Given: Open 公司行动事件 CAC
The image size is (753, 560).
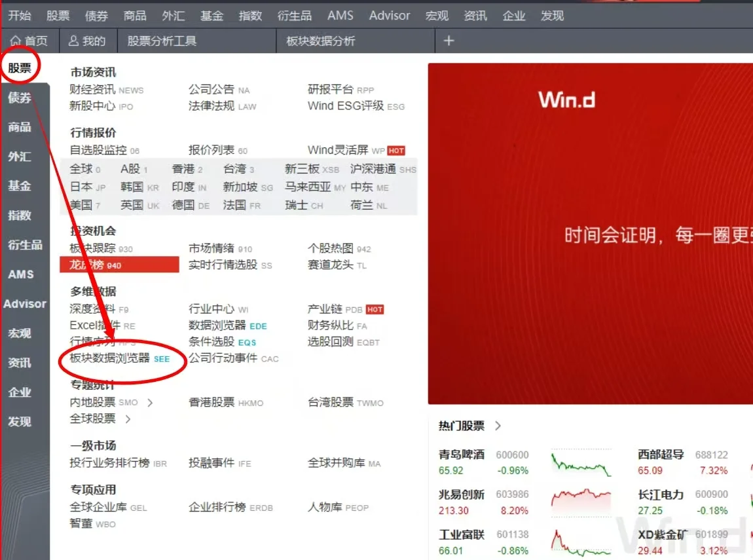Looking at the screenshot, I should click(233, 358).
